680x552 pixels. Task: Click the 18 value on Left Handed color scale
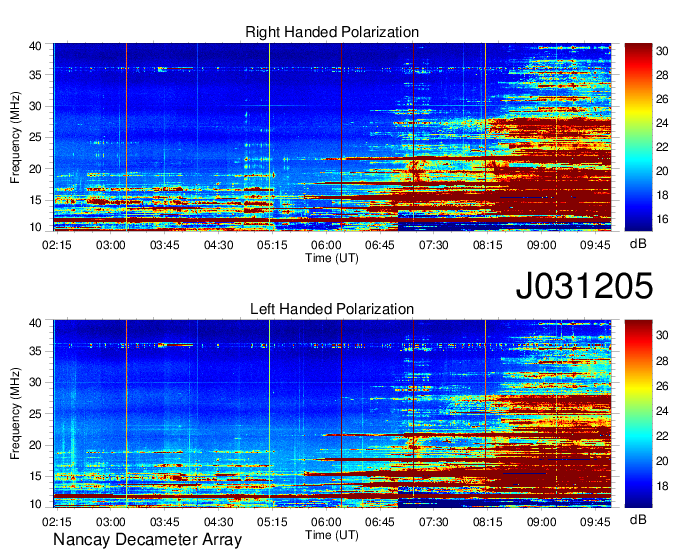click(x=662, y=486)
